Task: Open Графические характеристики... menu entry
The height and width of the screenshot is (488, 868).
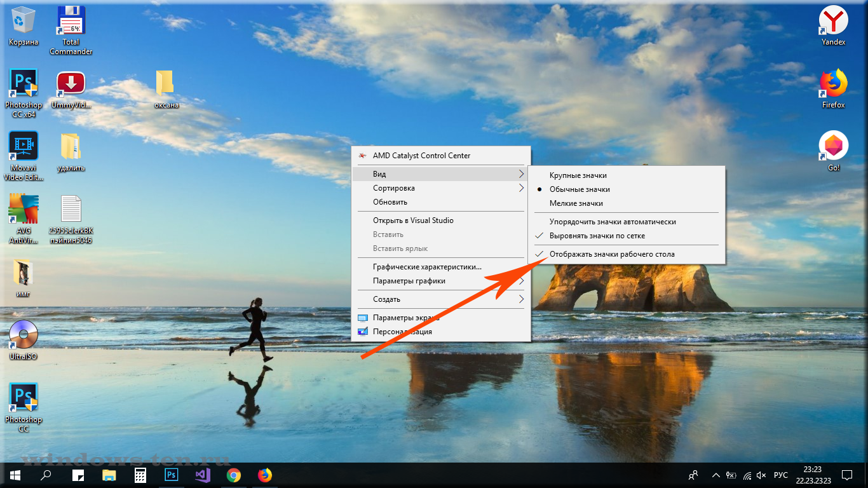Action: pos(441,267)
